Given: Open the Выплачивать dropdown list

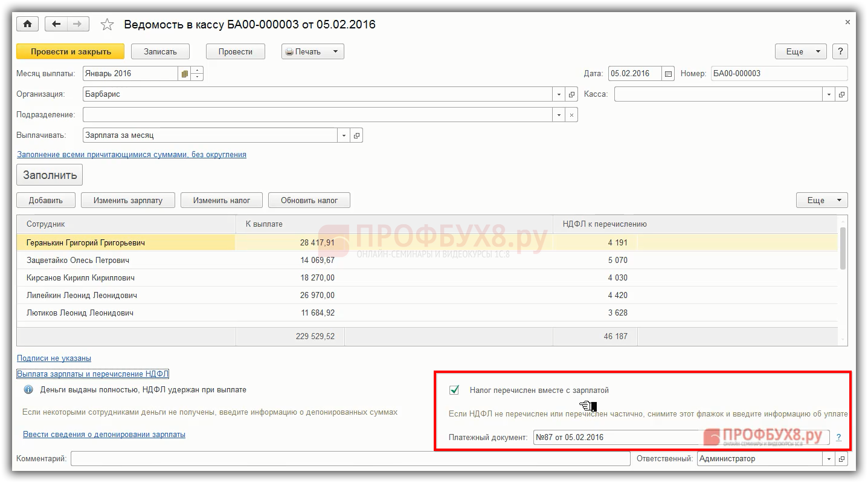Looking at the screenshot, I should (344, 135).
